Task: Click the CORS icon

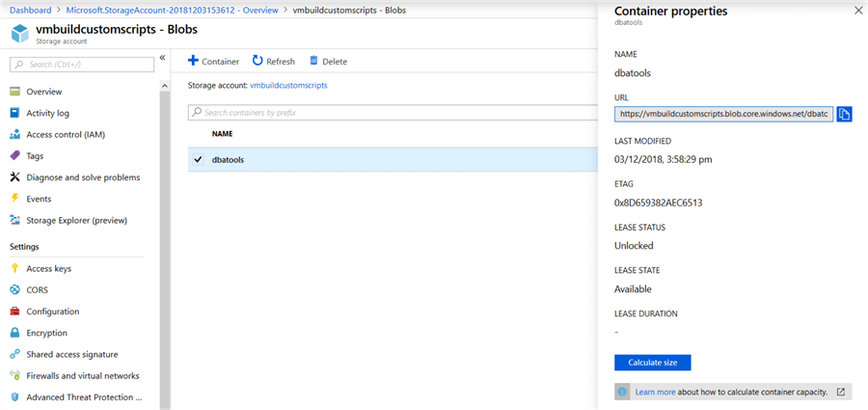Action: [x=15, y=289]
